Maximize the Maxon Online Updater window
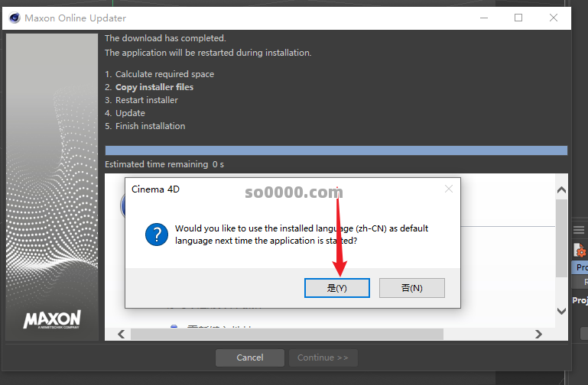This screenshot has height=385, width=588. (518, 18)
